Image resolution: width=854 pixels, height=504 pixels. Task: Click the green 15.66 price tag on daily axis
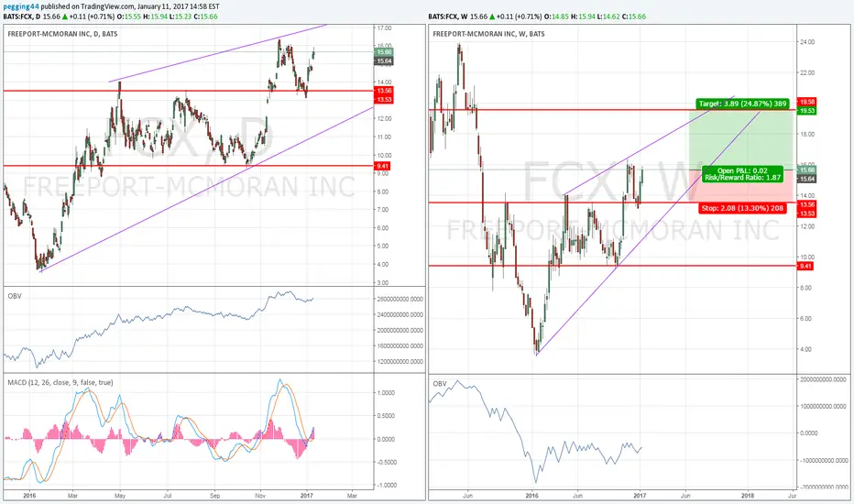[384, 51]
